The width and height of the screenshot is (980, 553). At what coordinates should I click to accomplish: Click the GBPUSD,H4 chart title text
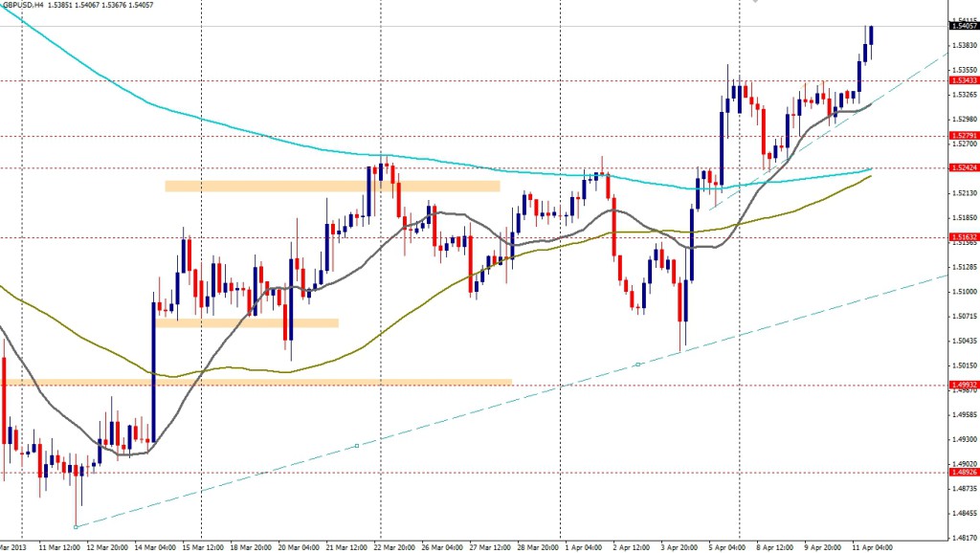tap(26, 7)
